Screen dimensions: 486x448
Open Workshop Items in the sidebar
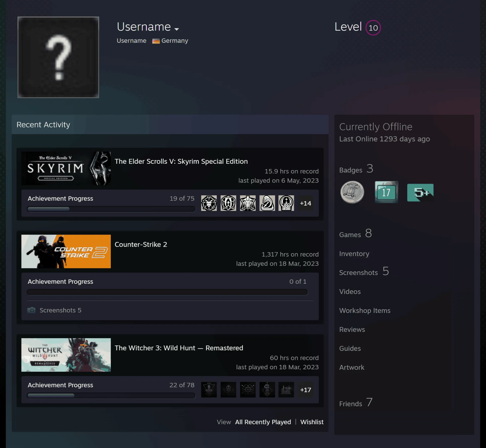365,311
